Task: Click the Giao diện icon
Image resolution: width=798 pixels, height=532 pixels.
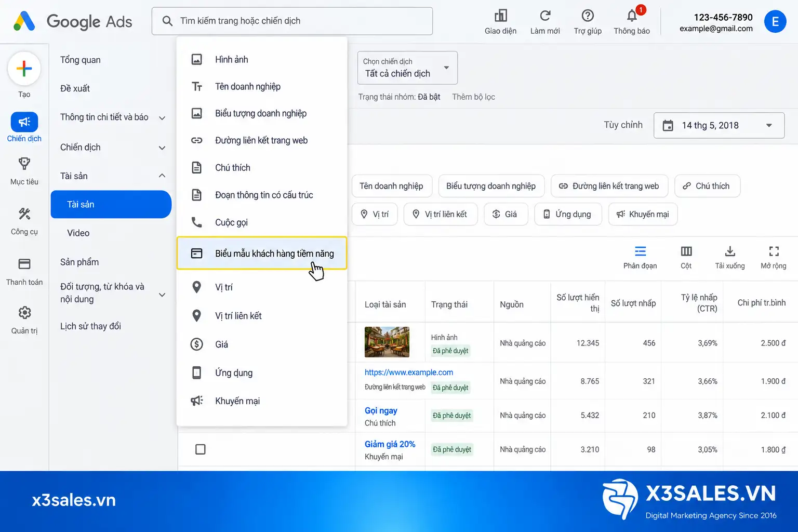Action: [x=500, y=16]
